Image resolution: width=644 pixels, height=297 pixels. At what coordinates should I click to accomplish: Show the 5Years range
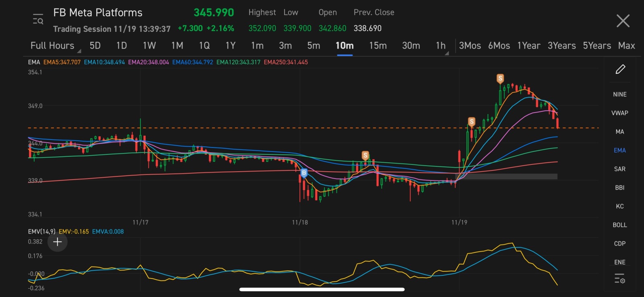coord(597,45)
